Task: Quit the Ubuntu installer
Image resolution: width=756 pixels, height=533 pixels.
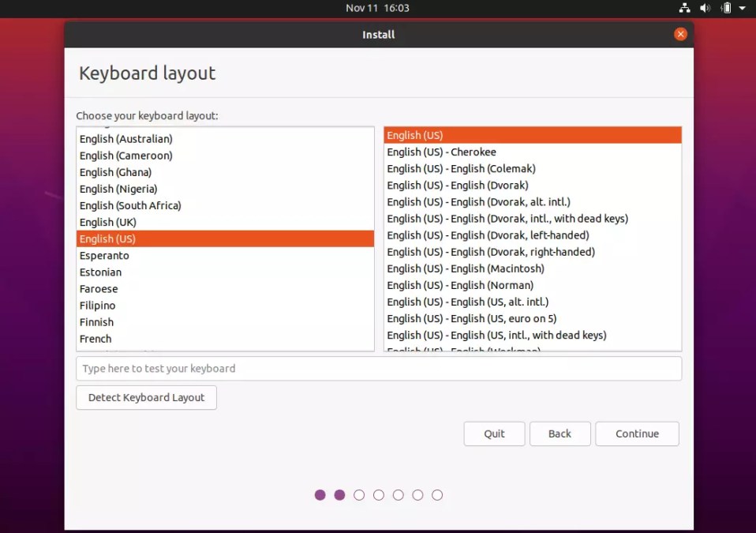Action: (x=494, y=434)
